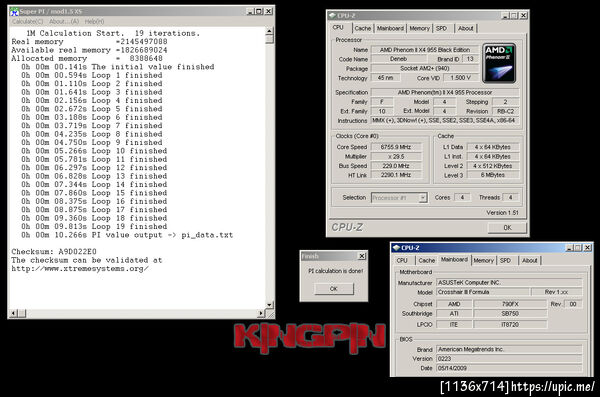Click the Revision RB-C2 value
Image resolution: width=600 pixels, height=397 pixels.
point(505,111)
